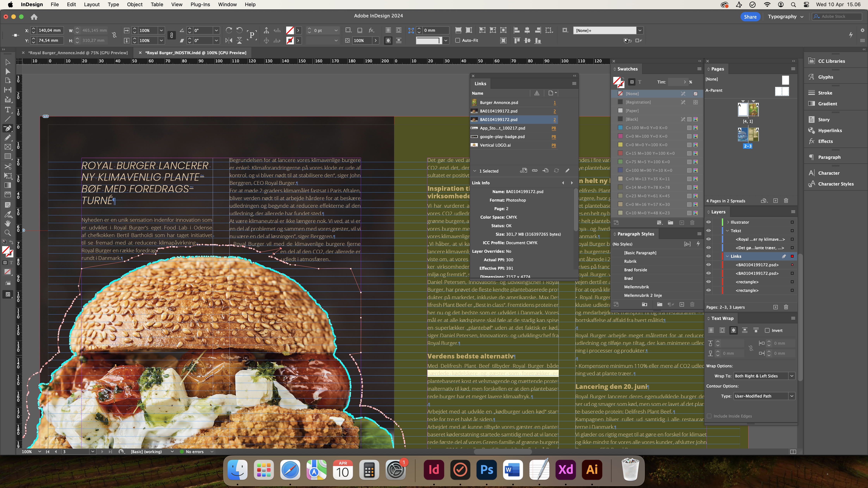This screenshot has height=488, width=868.
Task: Open the object style [None]+ dropdown
Action: [640, 30]
